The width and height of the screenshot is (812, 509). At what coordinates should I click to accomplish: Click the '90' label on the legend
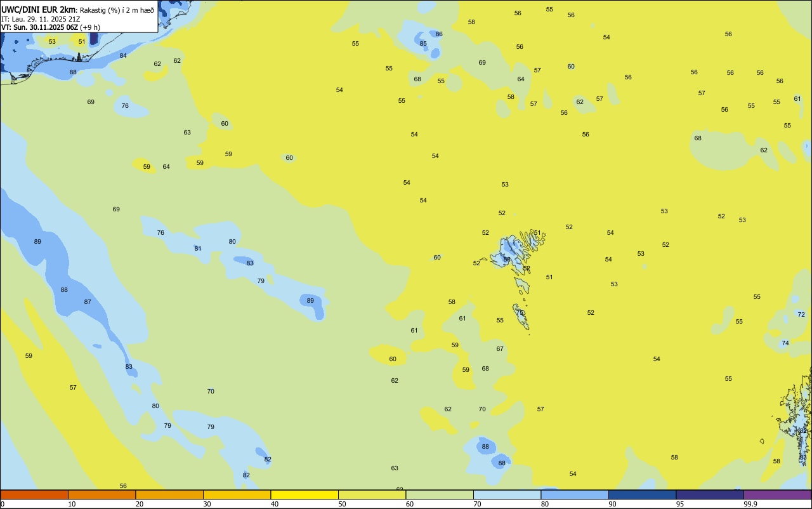612,504
